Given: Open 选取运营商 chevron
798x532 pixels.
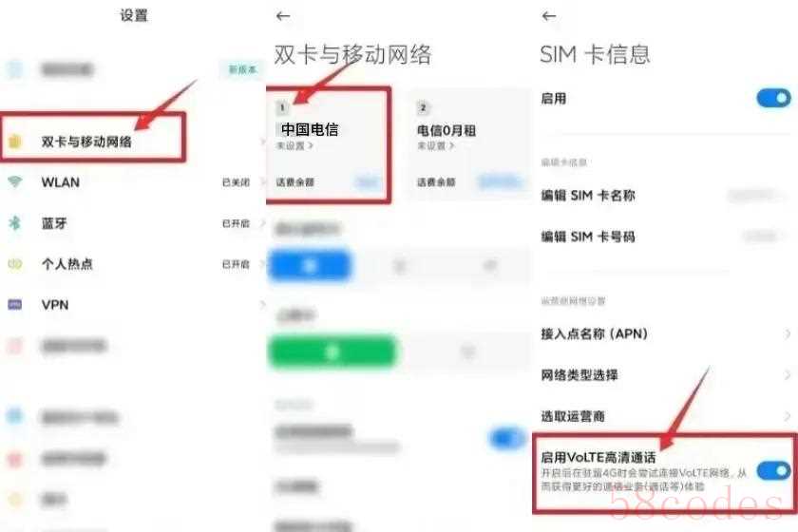Looking at the screenshot, I should pos(788,416).
